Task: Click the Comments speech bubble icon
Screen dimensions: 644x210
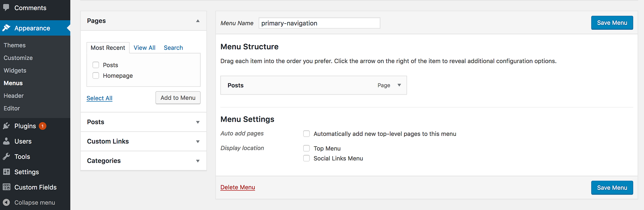Action: coord(6,7)
